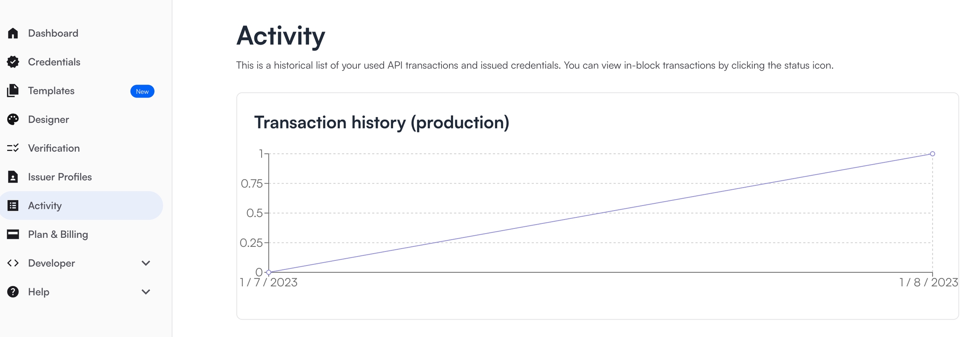
Task: Open the Credentials page from the sidebar
Action: 54,62
